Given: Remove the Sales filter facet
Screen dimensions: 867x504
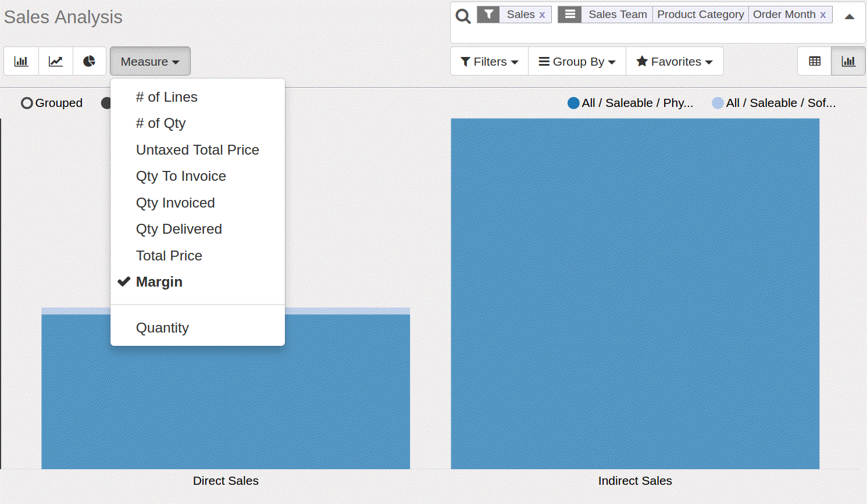Looking at the screenshot, I should click(542, 15).
